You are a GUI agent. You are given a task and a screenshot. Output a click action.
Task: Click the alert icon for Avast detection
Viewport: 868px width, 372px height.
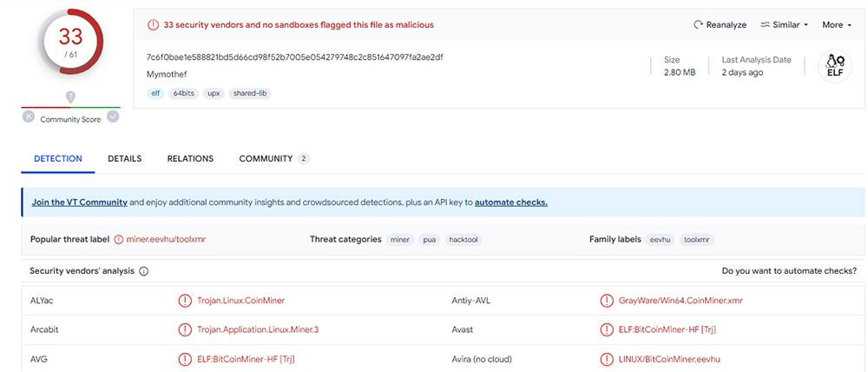click(x=606, y=330)
